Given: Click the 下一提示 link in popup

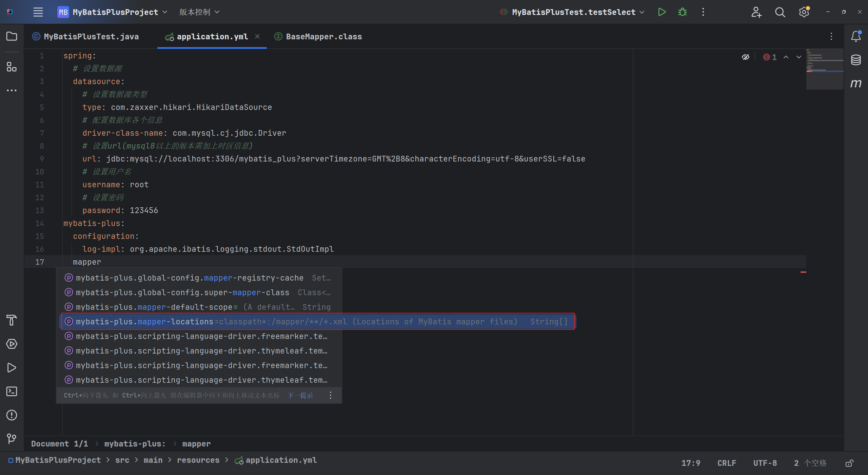Looking at the screenshot, I should click(300, 395).
